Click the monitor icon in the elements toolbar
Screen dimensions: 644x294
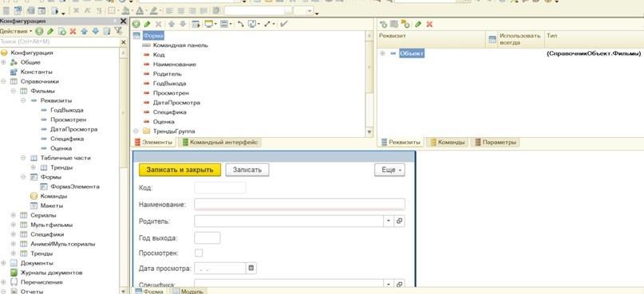click(x=209, y=24)
